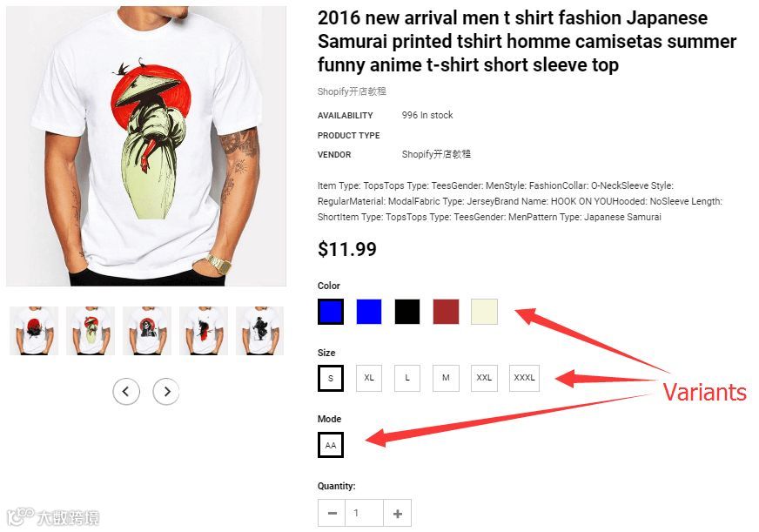
Task: Pick size XXL option
Action: click(484, 378)
